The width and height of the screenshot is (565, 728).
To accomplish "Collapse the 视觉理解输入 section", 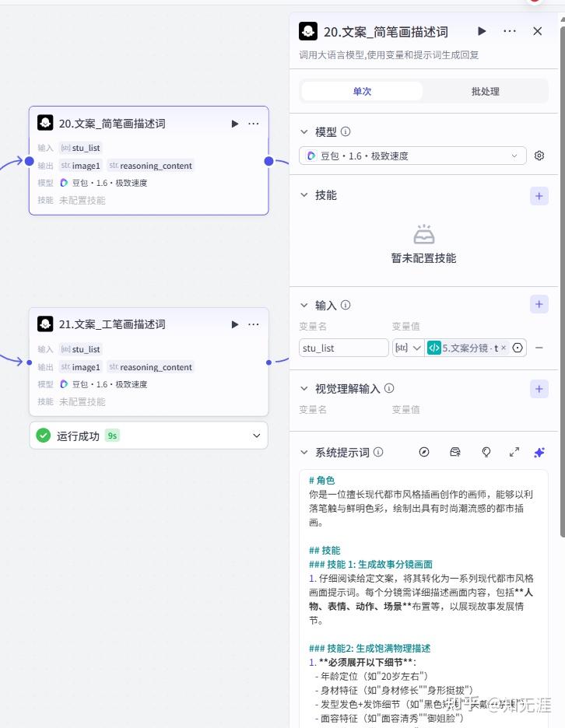I will 304,388.
